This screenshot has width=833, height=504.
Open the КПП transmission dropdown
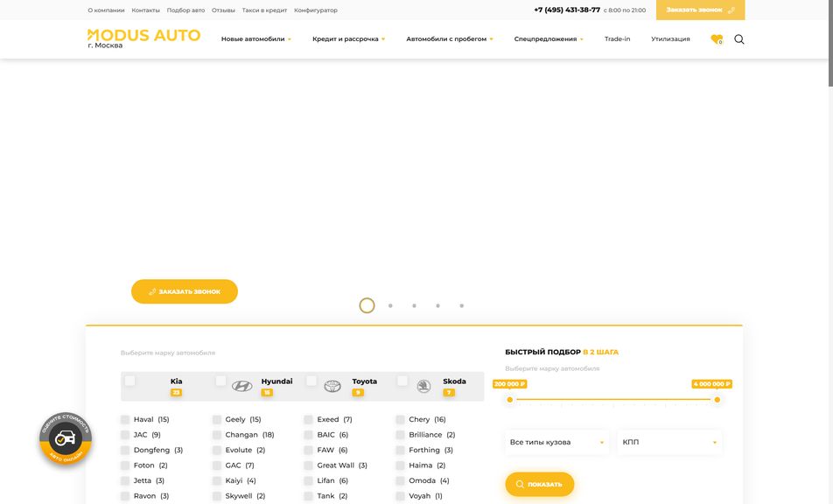coord(669,443)
